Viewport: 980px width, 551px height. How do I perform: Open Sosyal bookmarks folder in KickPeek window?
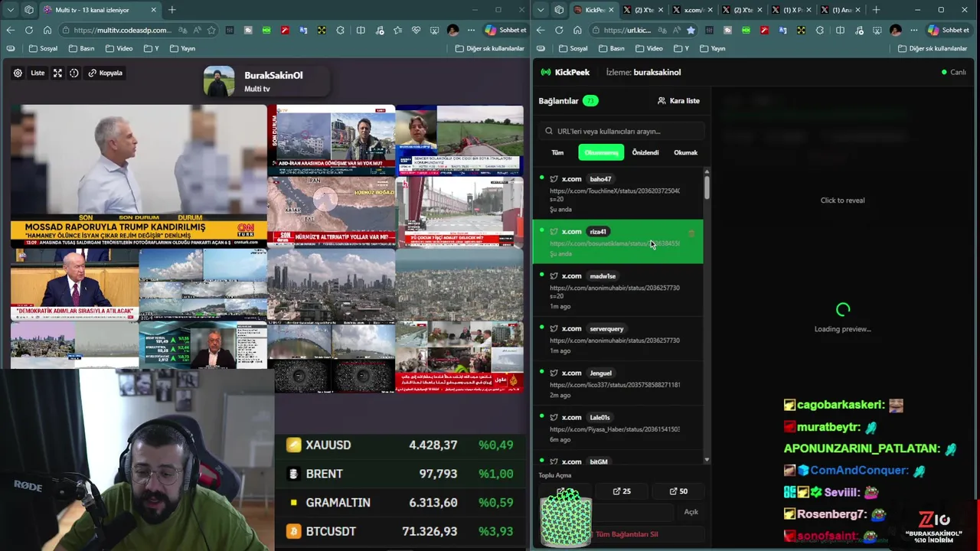click(x=573, y=48)
